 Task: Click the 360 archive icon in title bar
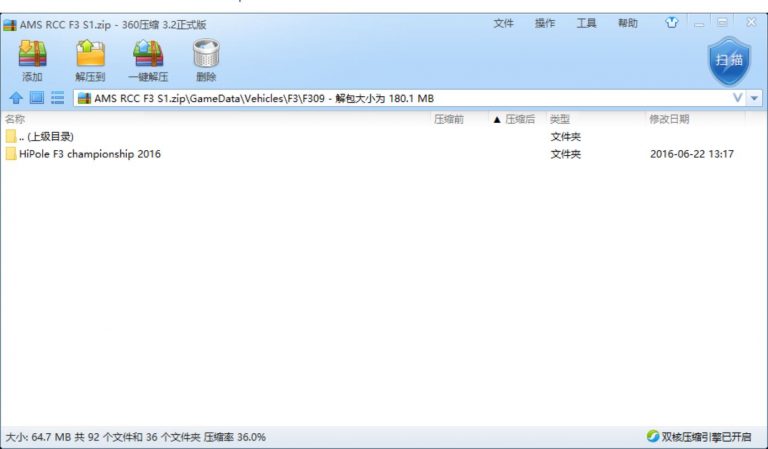10,24
